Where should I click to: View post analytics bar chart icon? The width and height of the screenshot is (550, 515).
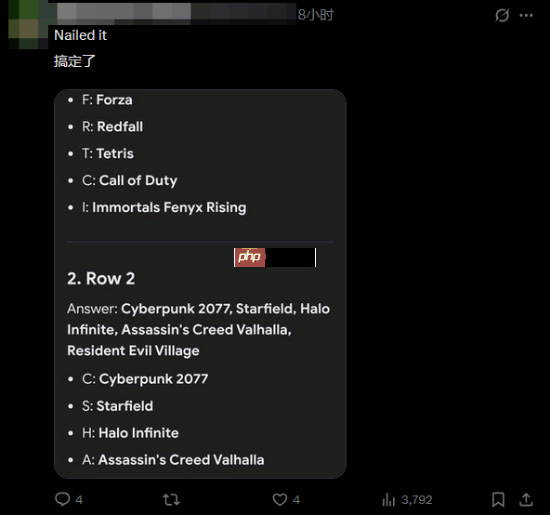pyautogui.click(x=388, y=500)
